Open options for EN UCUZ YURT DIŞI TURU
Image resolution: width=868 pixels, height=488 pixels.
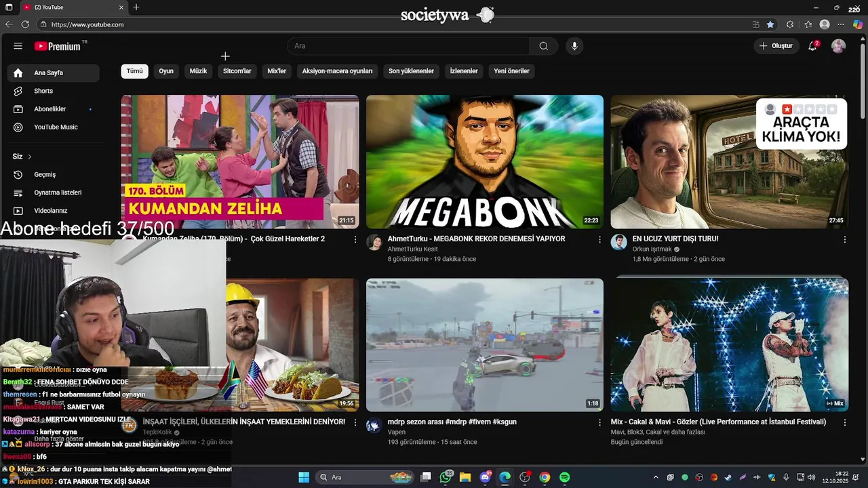click(844, 239)
